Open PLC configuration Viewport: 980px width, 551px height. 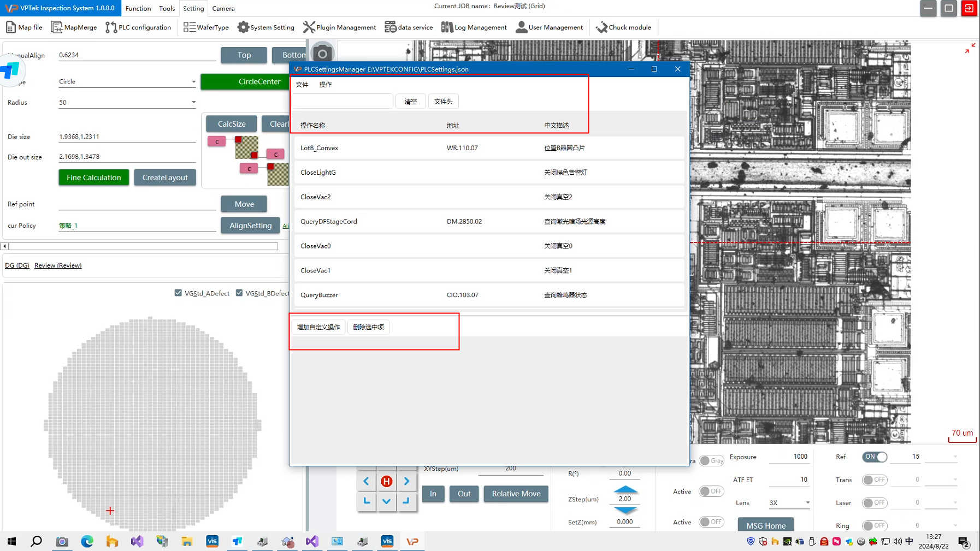coord(138,27)
